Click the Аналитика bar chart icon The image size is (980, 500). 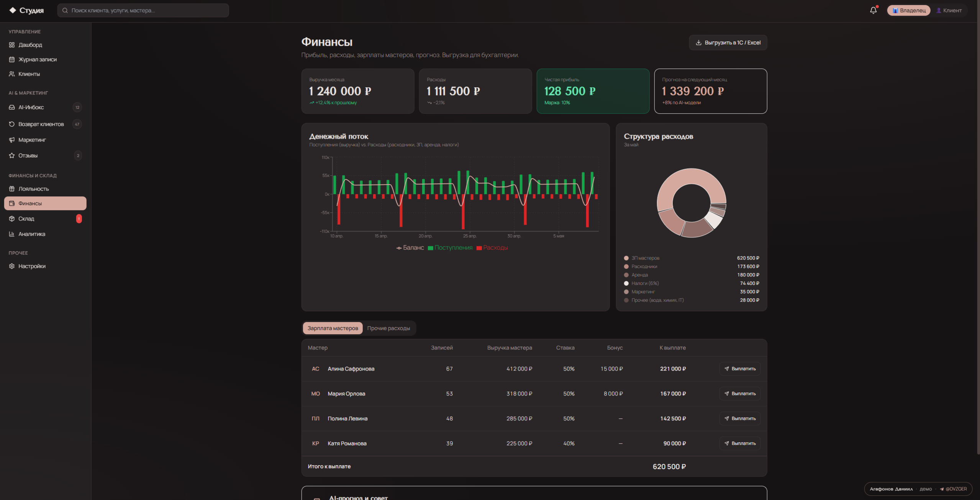pyautogui.click(x=12, y=234)
